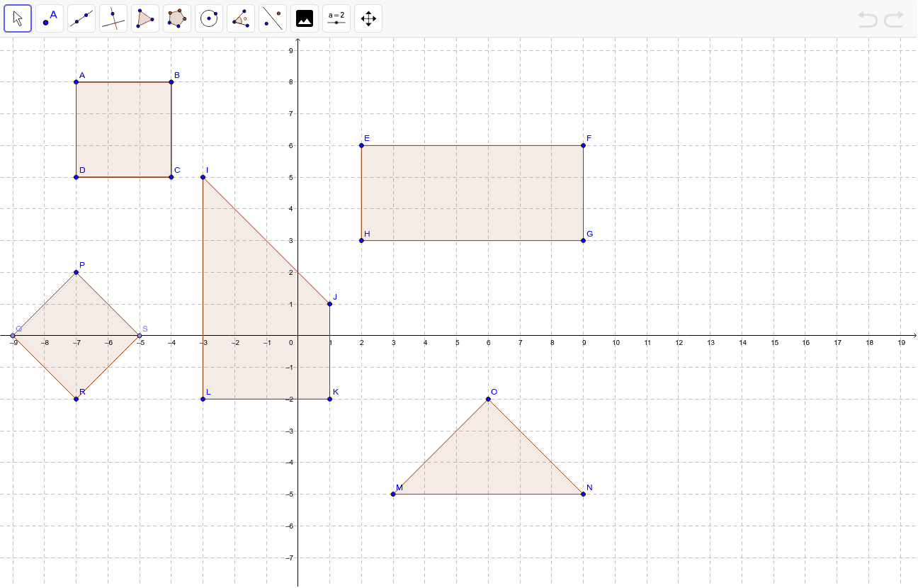Click point O at triangle apex

pyautogui.click(x=488, y=399)
